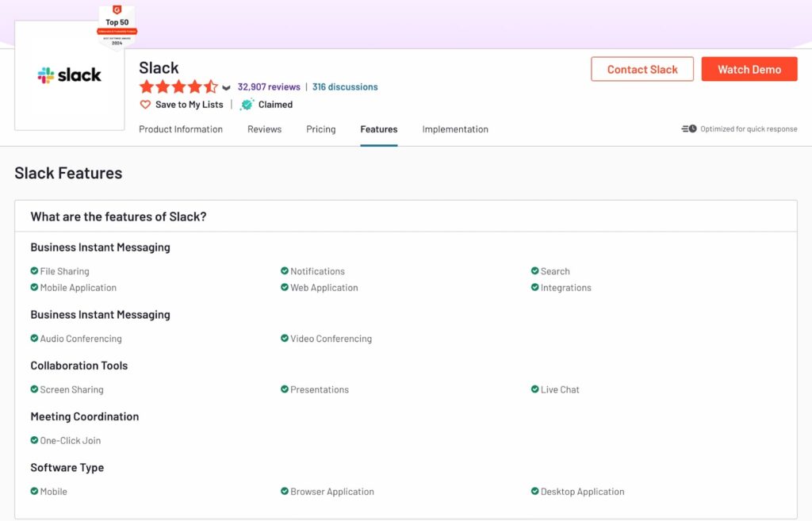Click the Collaboration Tools heading
This screenshot has width=812, height=521.
(79, 366)
